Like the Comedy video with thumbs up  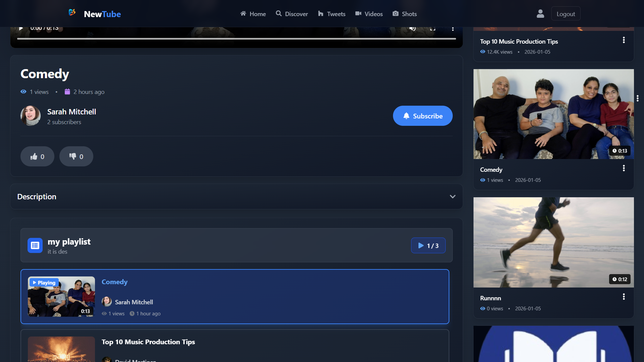pos(37,156)
